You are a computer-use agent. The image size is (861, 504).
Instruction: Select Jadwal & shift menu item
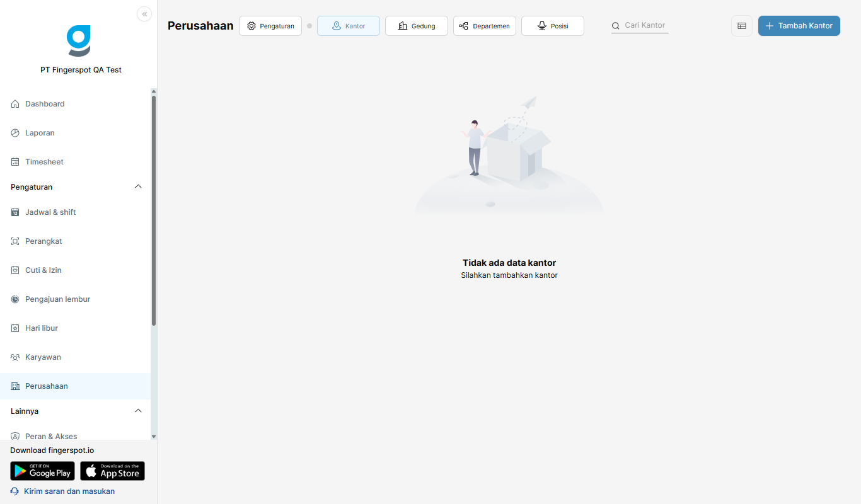(75, 212)
